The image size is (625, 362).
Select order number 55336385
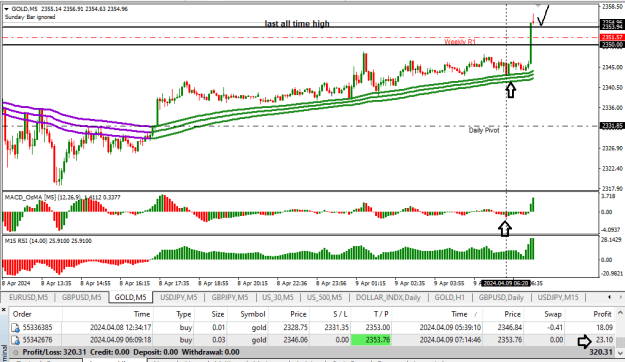tap(37, 328)
